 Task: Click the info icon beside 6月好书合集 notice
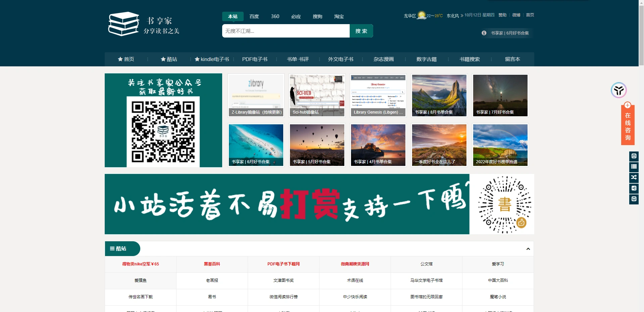pos(484,33)
